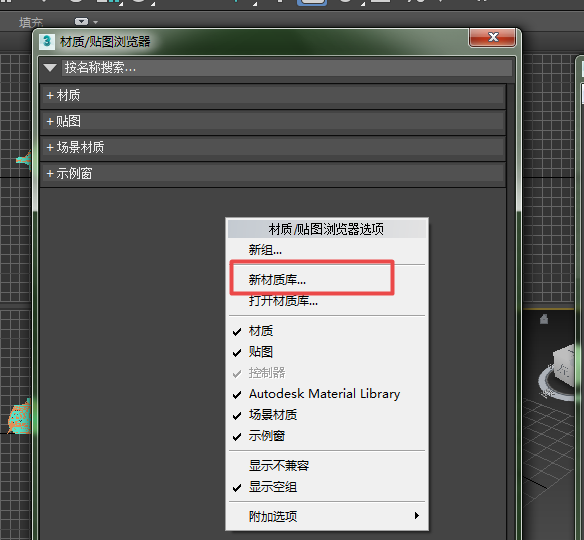Viewport: 584px width, 540px height.
Task: Click the 3ds Max icon in dialog title
Action: (47, 41)
